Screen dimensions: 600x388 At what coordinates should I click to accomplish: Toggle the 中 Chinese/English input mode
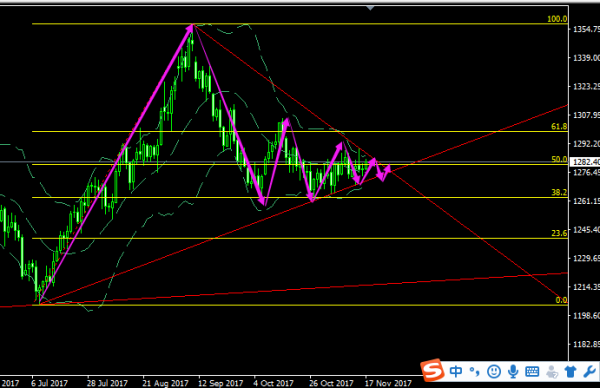pyautogui.click(x=456, y=371)
